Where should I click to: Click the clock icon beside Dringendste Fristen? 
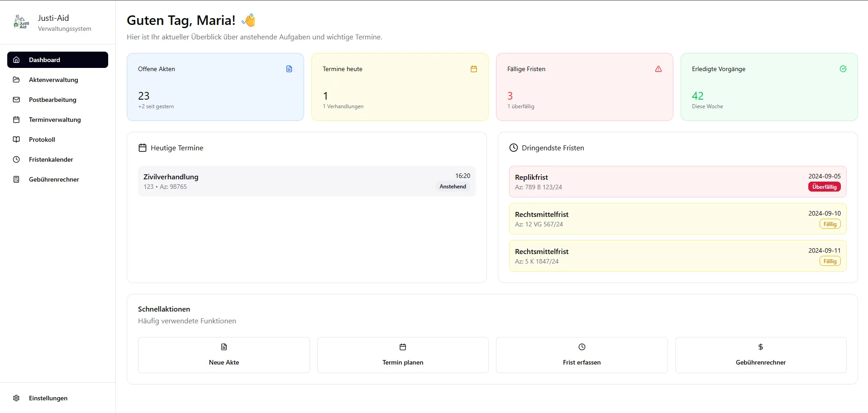click(x=514, y=148)
